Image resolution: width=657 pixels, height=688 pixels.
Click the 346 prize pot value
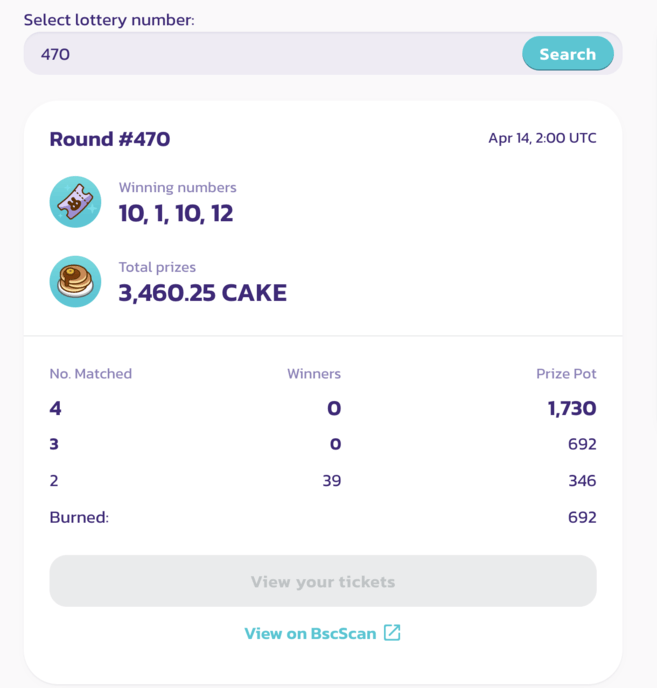point(581,481)
